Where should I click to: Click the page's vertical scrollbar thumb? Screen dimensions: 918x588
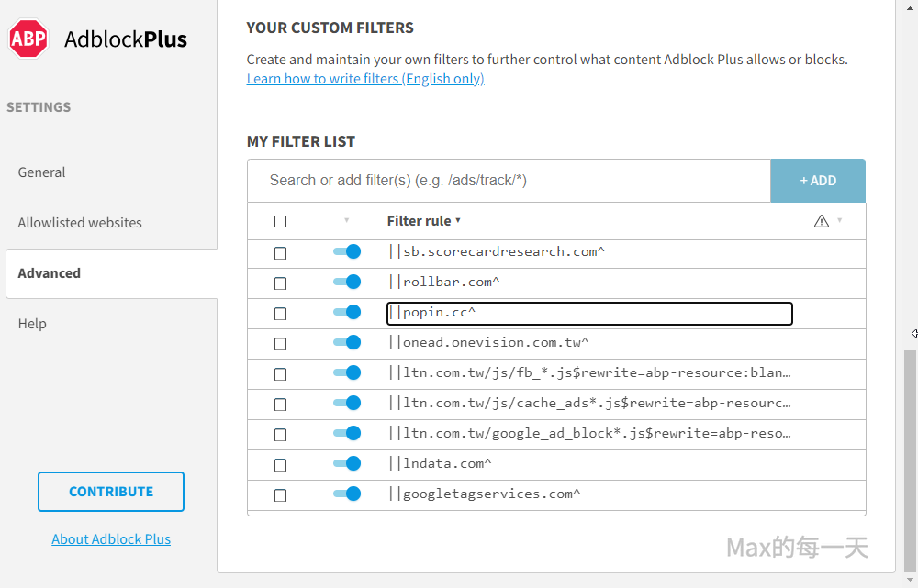(x=910, y=459)
